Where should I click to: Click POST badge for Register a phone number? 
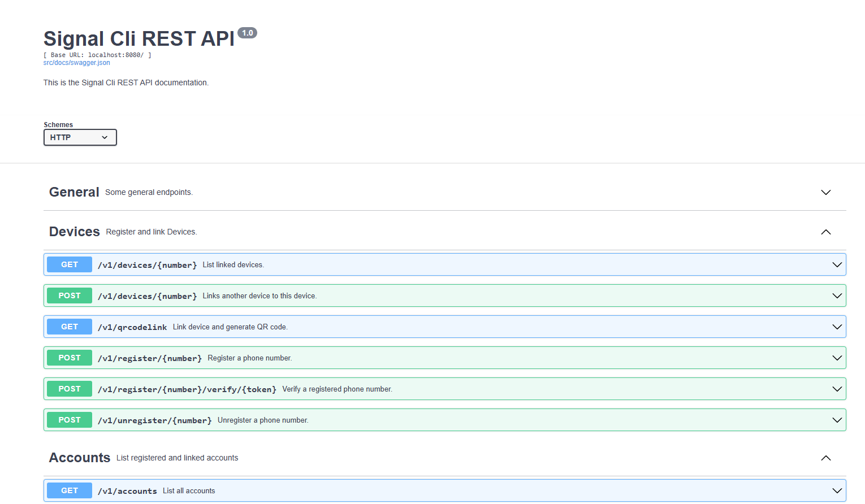70,358
